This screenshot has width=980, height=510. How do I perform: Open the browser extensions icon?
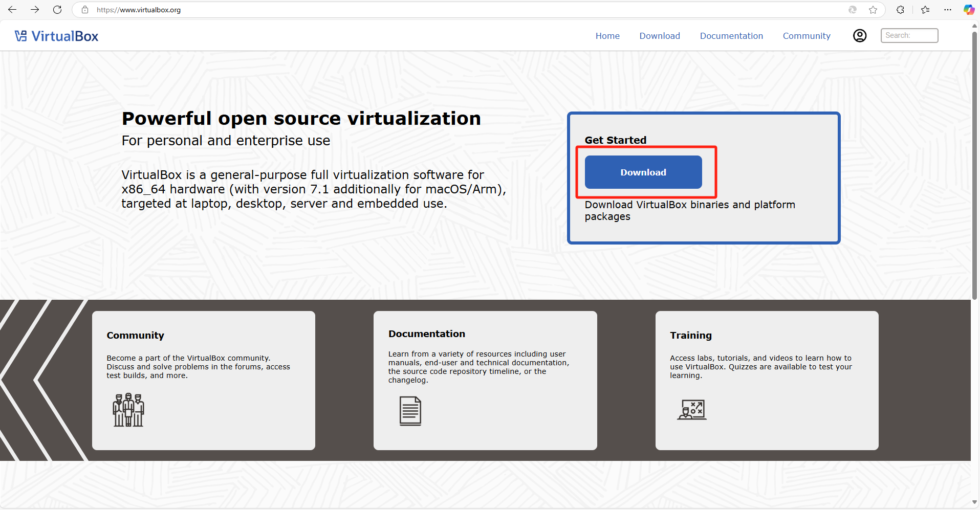click(900, 10)
